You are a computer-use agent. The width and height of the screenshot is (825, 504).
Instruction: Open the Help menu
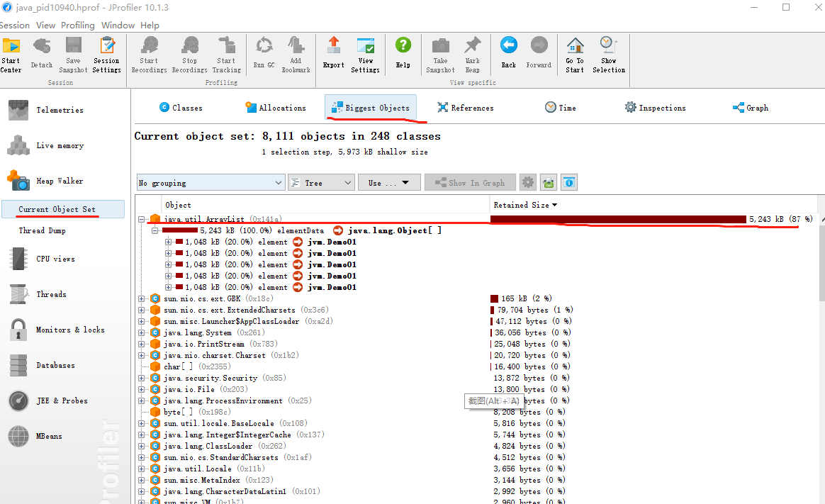coord(150,26)
